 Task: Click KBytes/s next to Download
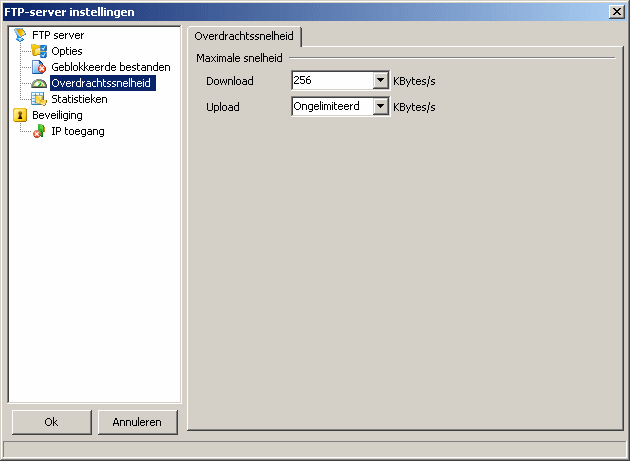tap(414, 81)
